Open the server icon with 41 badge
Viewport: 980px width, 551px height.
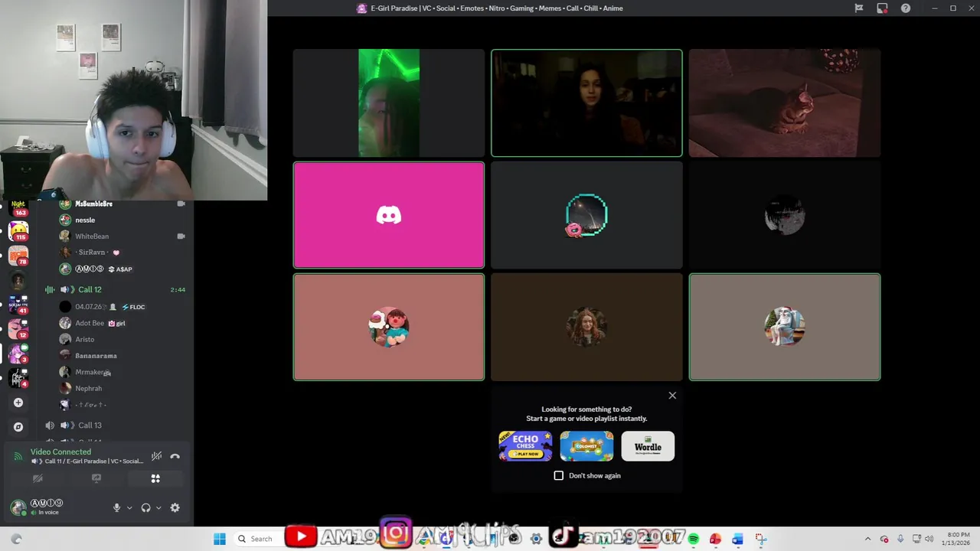coord(18,305)
